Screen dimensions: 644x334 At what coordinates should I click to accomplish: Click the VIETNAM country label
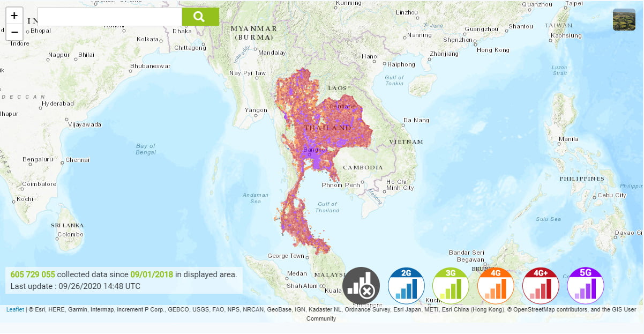[x=406, y=142]
